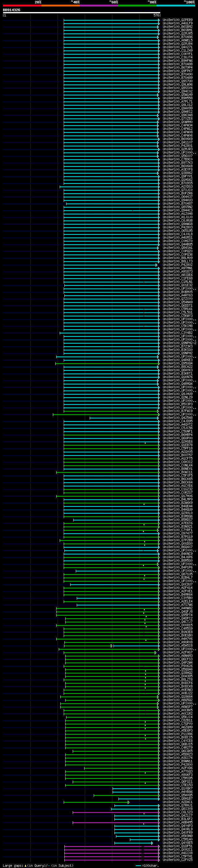Select the label UniRef100_P42800

tap(178, 765)
